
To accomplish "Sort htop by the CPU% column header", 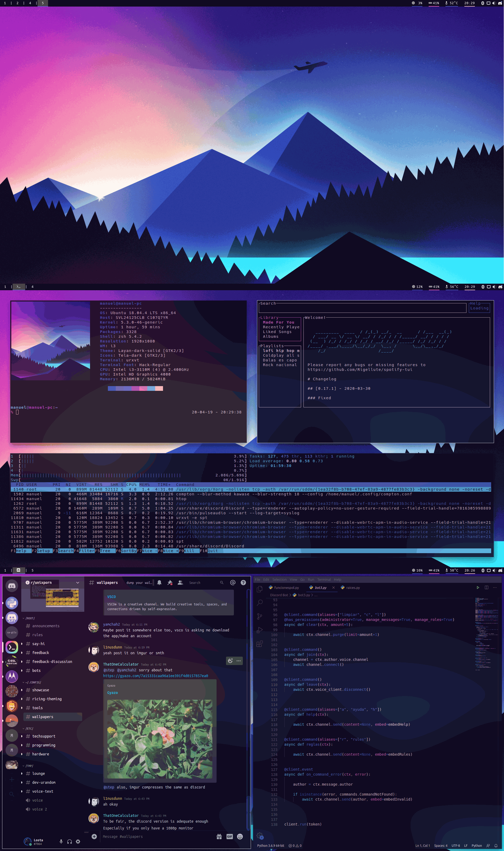I will 132,484.
